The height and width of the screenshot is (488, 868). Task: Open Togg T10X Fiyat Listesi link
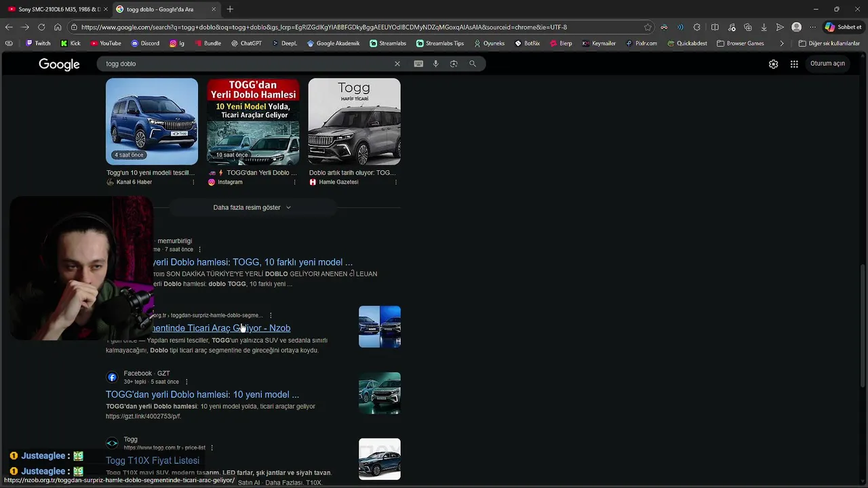(x=153, y=461)
